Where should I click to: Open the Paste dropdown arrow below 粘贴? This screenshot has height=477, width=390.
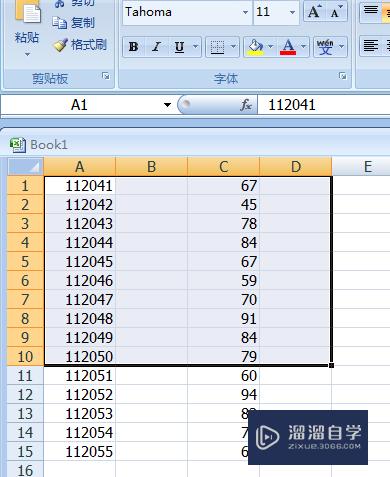pos(27,54)
